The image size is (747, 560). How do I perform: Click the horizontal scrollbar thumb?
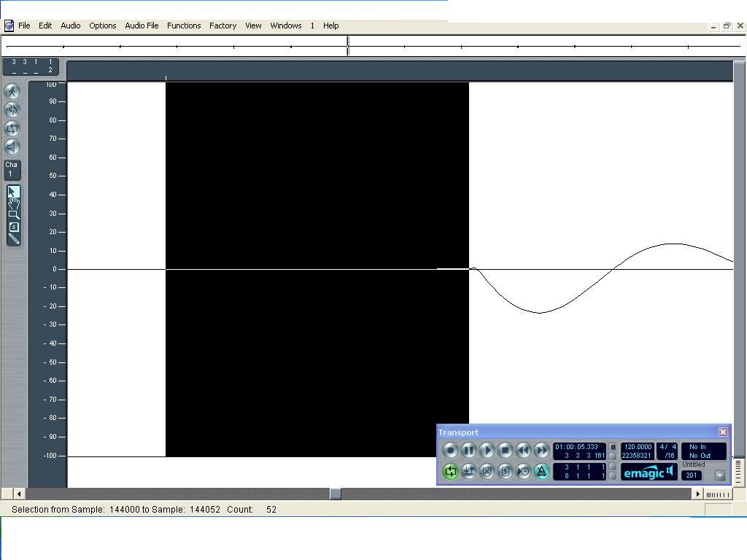pos(336,494)
